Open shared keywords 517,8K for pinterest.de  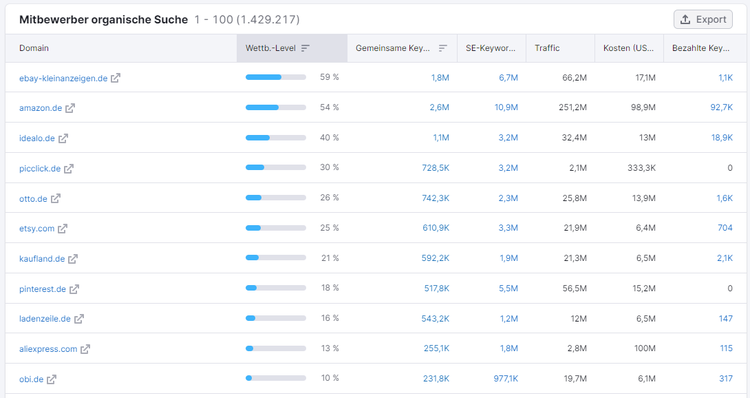point(437,288)
